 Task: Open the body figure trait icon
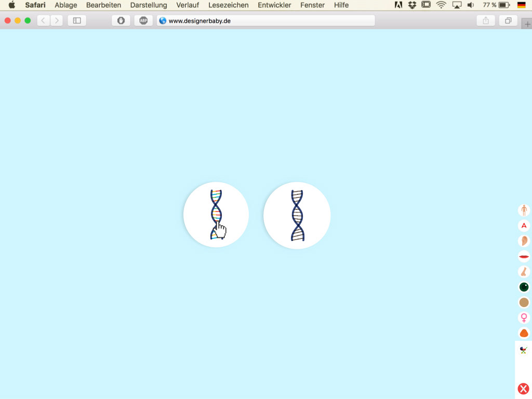(x=524, y=210)
